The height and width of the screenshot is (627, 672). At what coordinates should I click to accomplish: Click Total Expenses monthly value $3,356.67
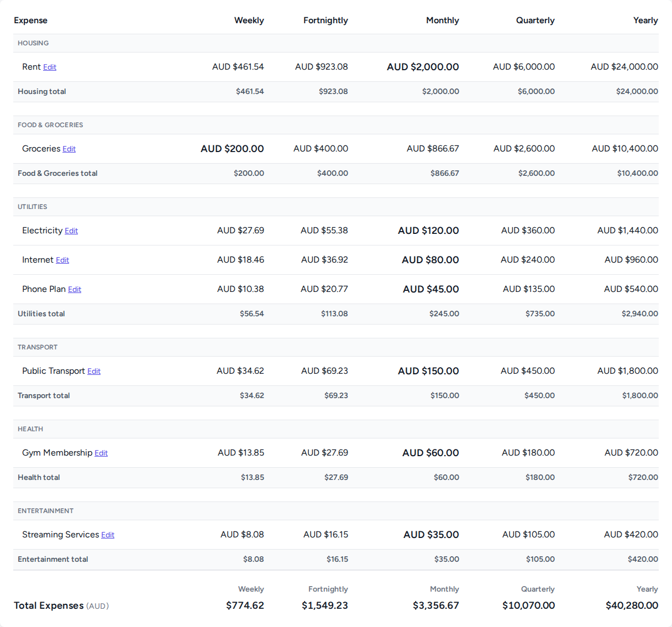[x=436, y=605]
